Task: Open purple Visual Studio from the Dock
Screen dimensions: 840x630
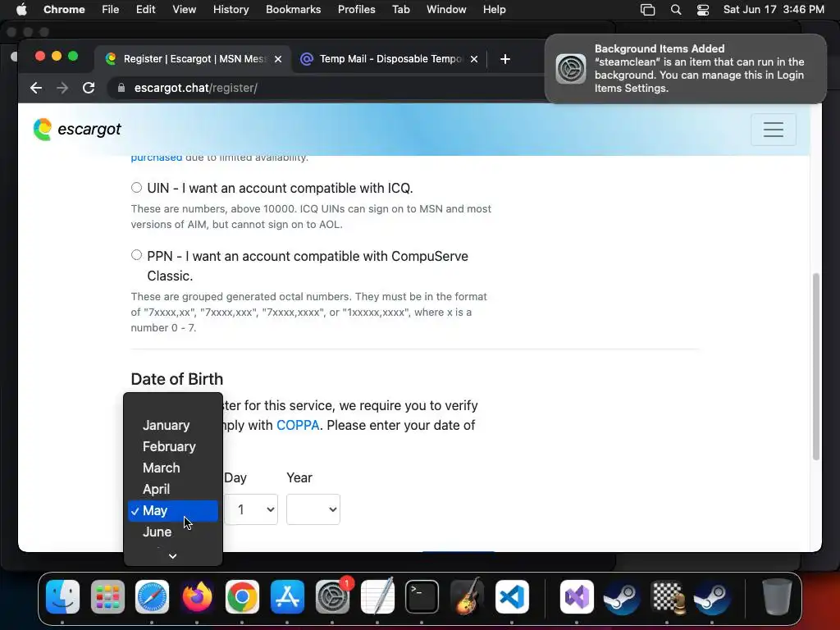Action: pyautogui.click(x=577, y=596)
